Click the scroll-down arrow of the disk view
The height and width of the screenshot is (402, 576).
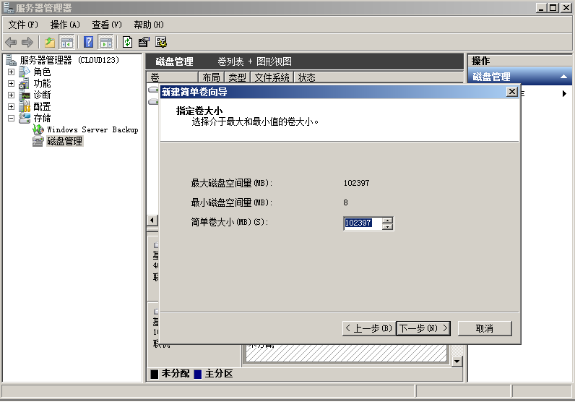457,361
